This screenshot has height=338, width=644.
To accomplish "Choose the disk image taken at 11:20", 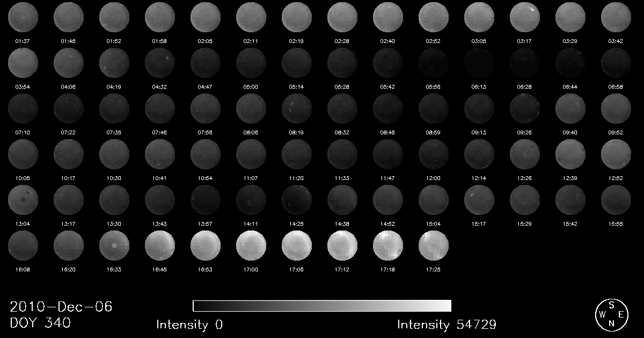I will click(297, 154).
